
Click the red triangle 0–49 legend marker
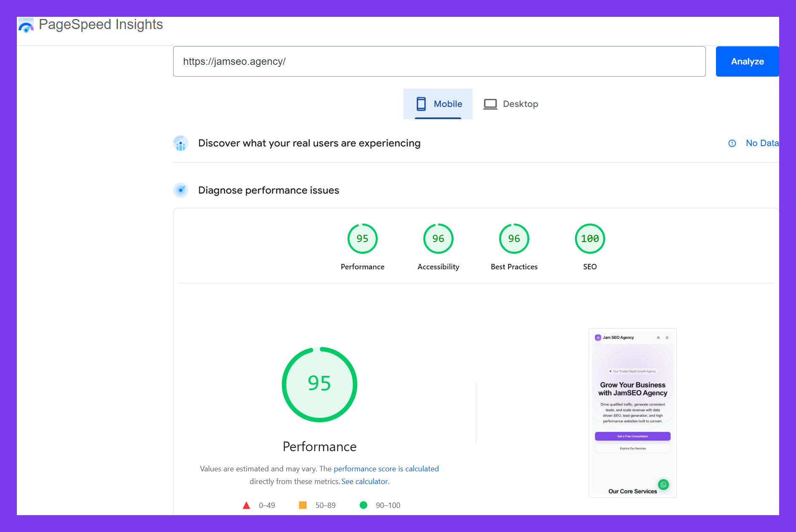pyautogui.click(x=246, y=505)
